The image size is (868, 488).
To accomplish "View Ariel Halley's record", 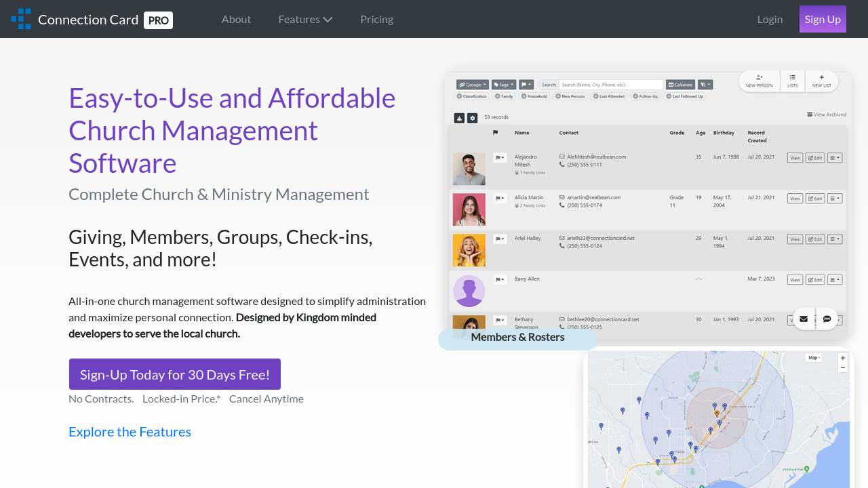I will click(795, 239).
